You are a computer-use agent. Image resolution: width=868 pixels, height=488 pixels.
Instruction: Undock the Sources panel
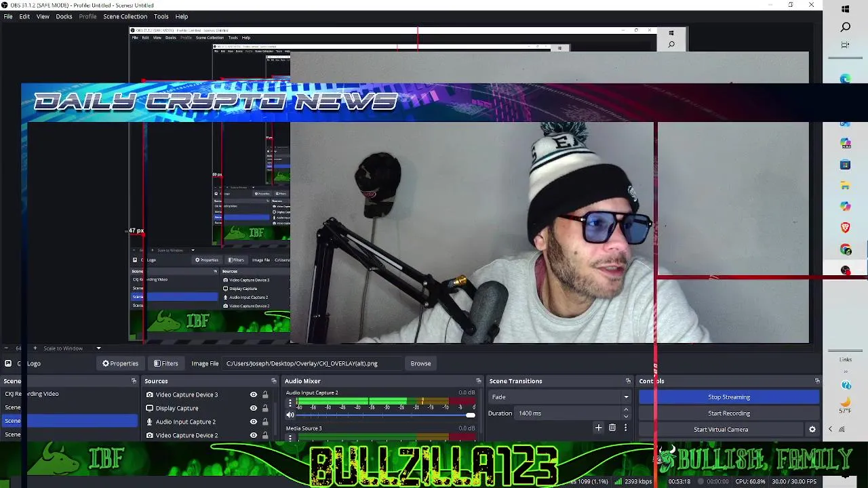274,381
